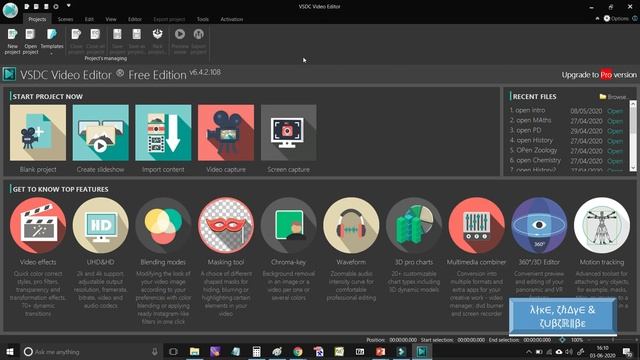Open the recent file 'OPen Zoology'
This screenshot has width=640, height=360.
[615, 151]
